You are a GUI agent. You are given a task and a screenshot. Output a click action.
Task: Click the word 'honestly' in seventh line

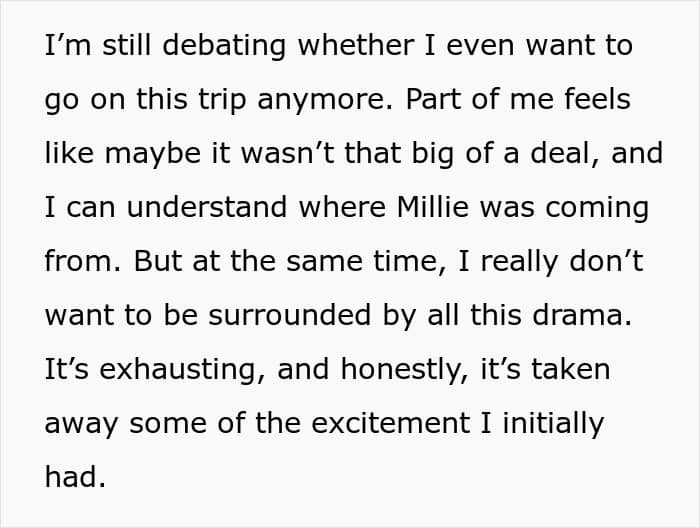click(400, 370)
